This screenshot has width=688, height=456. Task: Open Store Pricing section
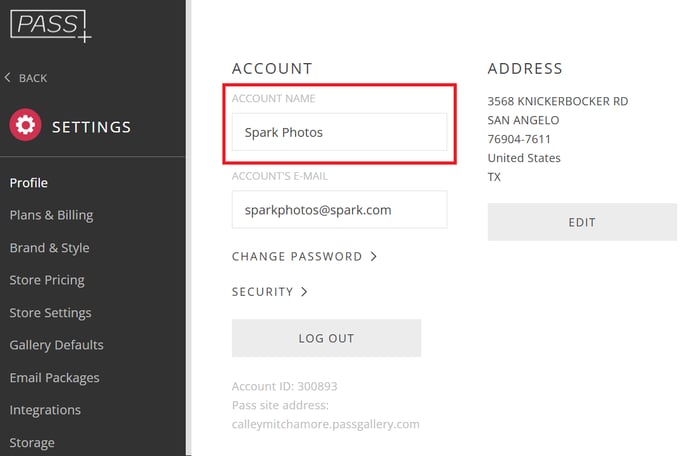coord(47,280)
